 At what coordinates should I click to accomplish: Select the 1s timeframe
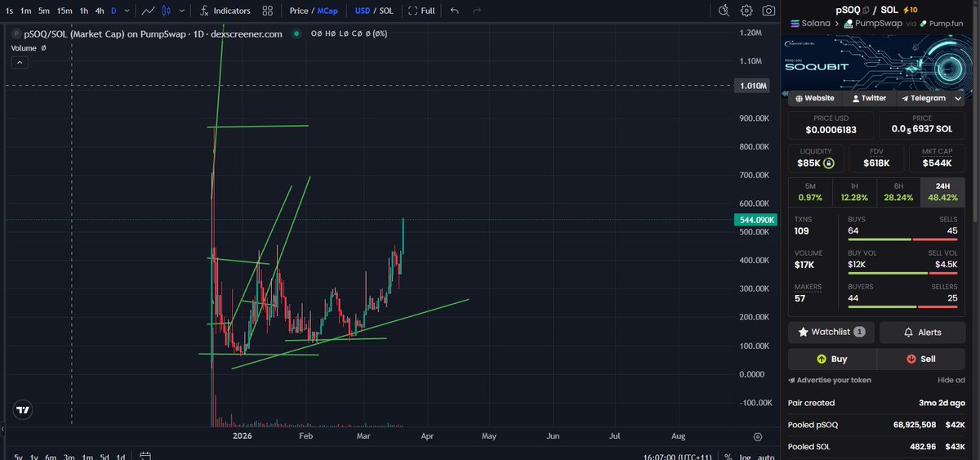pos(9,11)
